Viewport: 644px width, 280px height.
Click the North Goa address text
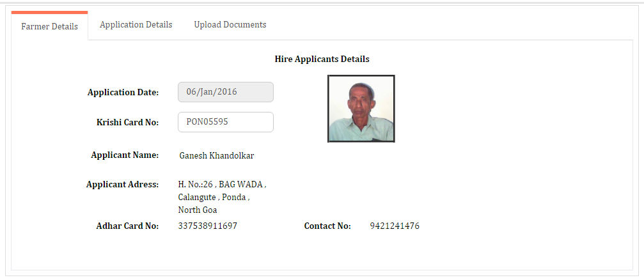click(x=198, y=210)
